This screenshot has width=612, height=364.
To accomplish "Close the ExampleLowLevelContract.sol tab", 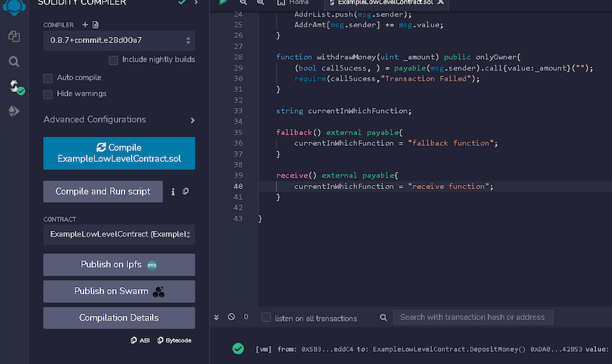I will (441, 2).
